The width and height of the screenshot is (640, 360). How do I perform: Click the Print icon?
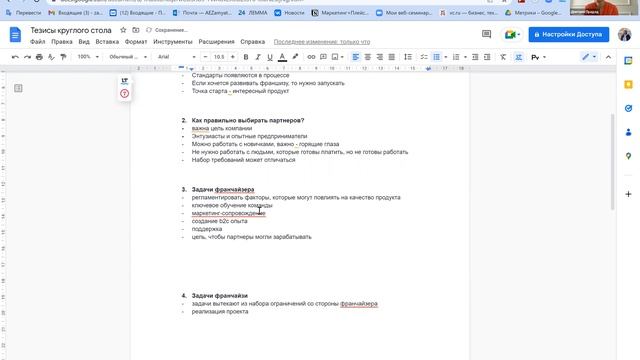click(x=39, y=57)
